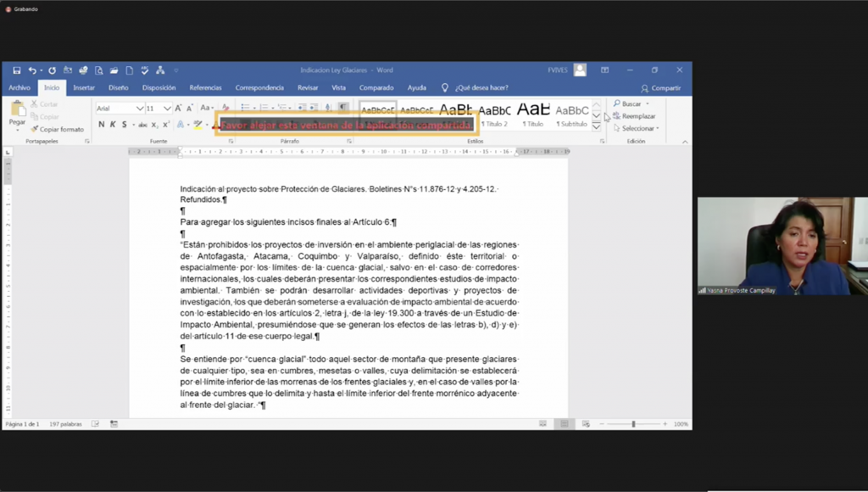Run the ABC spelling check icon
The image size is (868, 492).
(x=144, y=70)
